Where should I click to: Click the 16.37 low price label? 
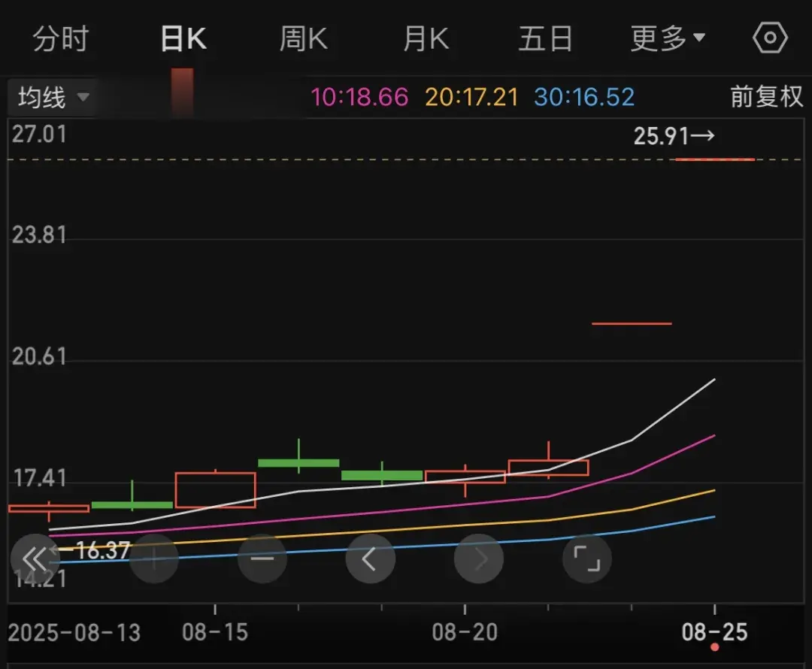[x=95, y=550]
